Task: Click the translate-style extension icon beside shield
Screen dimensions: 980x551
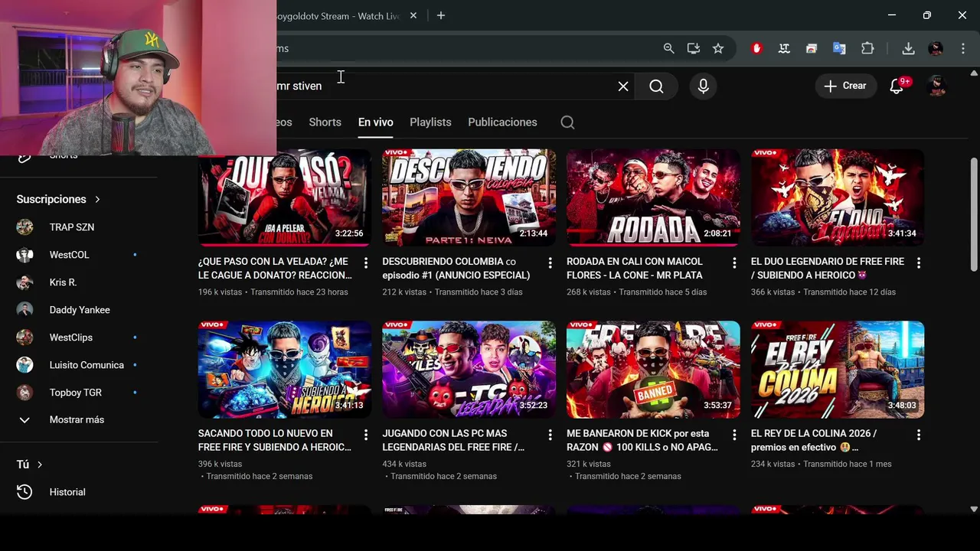Action: [x=784, y=48]
